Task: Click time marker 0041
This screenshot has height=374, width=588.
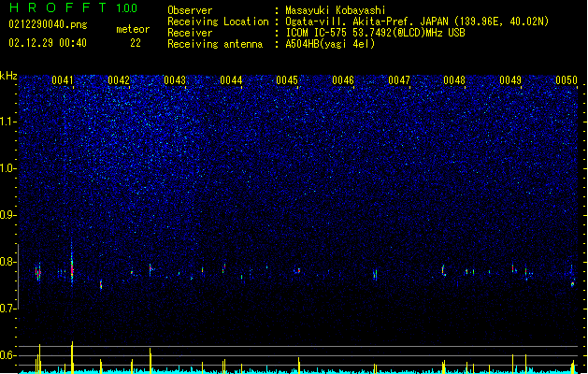Action: (63, 80)
